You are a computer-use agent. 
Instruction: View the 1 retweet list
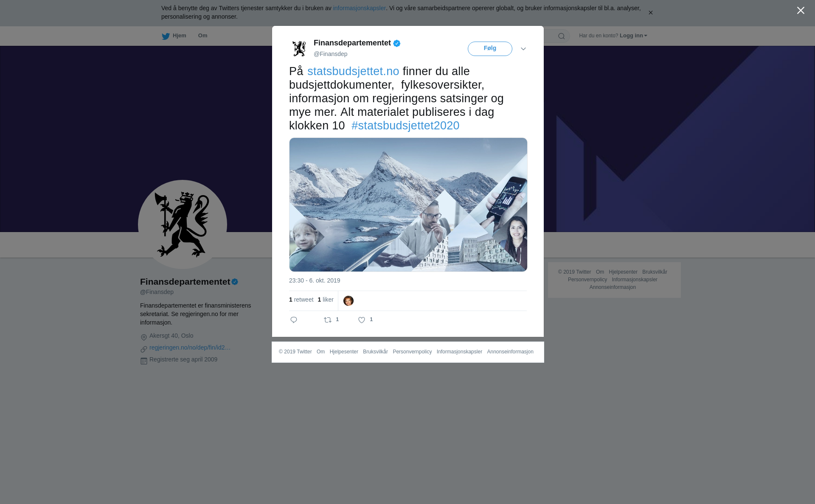click(301, 300)
